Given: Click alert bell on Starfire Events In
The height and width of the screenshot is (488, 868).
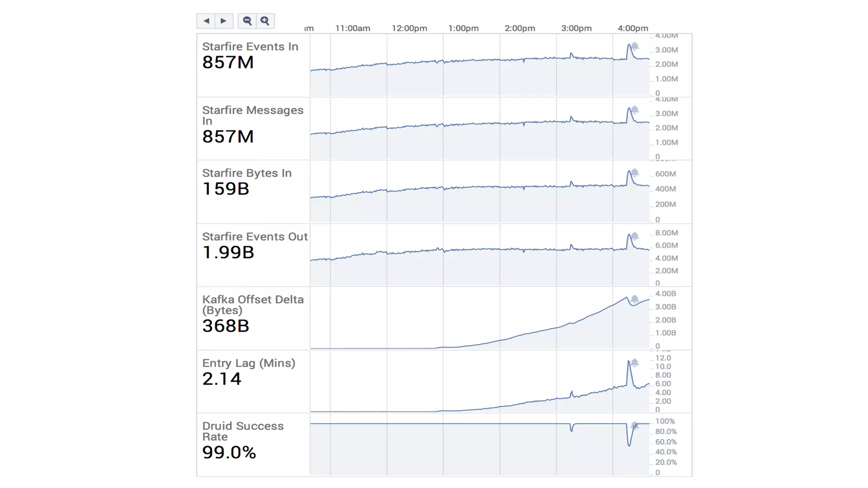Looking at the screenshot, I should coord(634,46).
